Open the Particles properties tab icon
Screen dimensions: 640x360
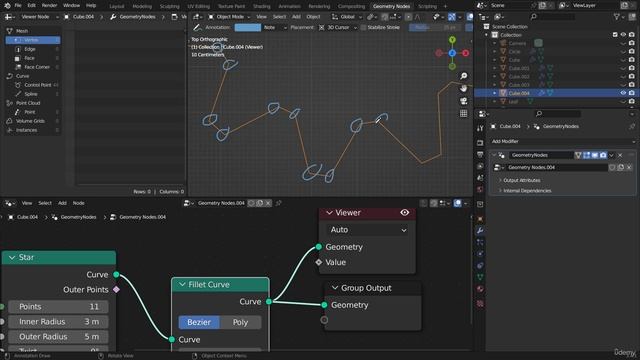click(x=480, y=242)
